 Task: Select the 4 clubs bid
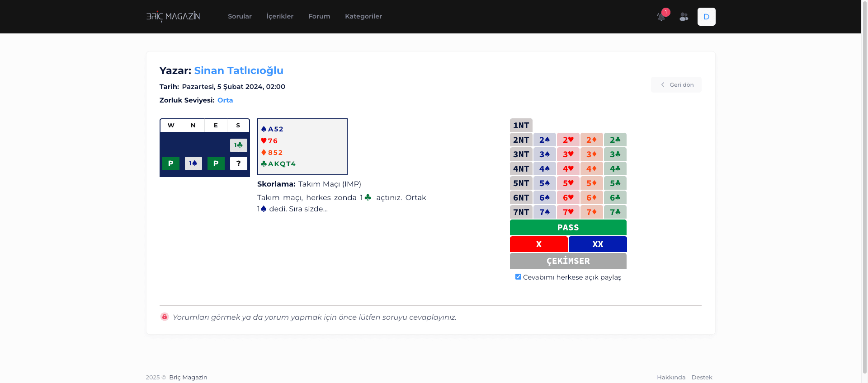pos(615,168)
